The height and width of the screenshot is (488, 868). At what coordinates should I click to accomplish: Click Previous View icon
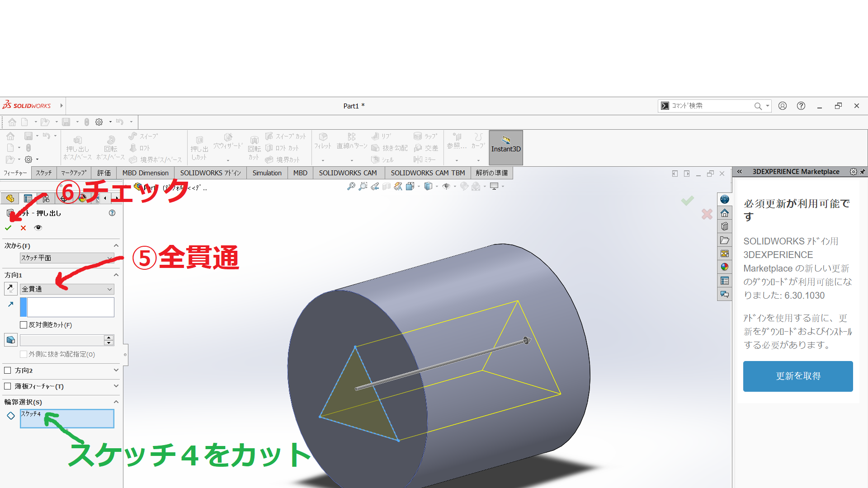375,186
